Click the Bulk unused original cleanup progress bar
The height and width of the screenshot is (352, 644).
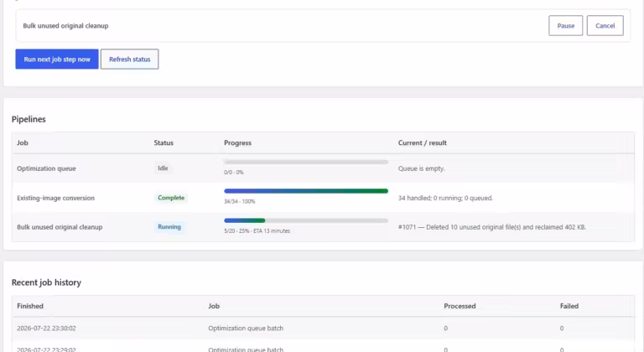pos(306,220)
